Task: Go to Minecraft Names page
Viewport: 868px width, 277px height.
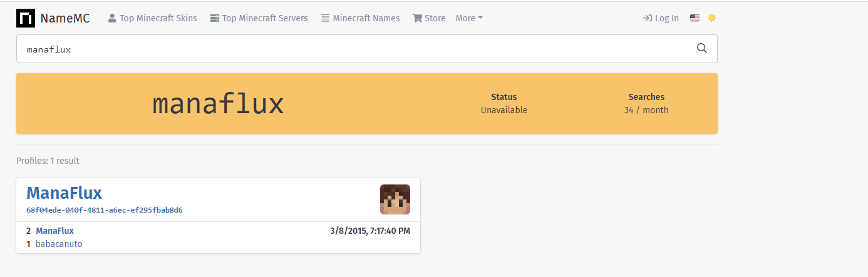Action: pyautogui.click(x=360, y=18)
